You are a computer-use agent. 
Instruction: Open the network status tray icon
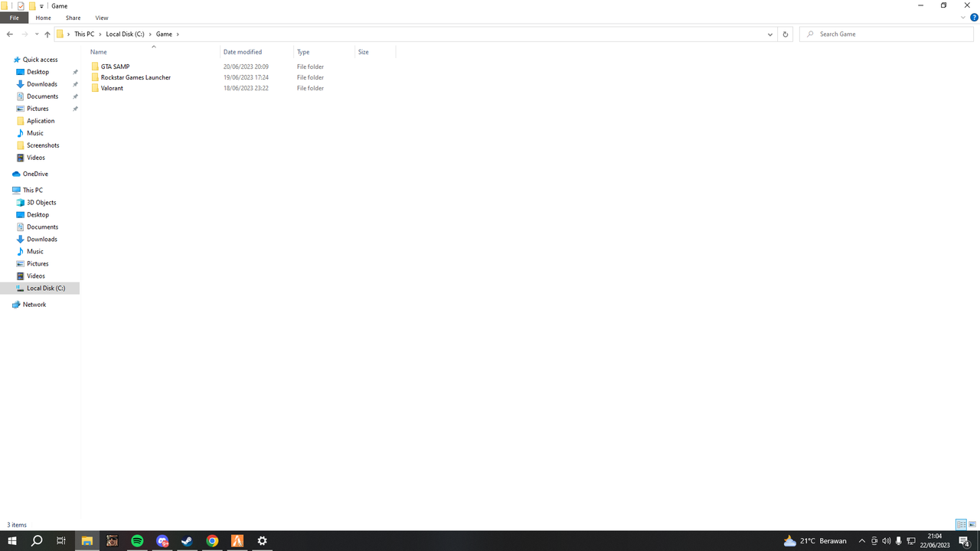[x=911, y=541]
